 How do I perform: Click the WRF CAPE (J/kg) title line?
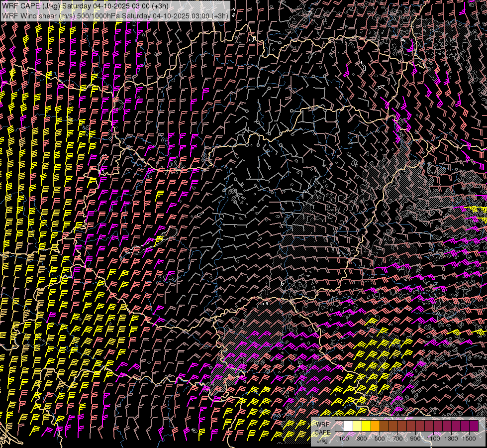(85, 6)
